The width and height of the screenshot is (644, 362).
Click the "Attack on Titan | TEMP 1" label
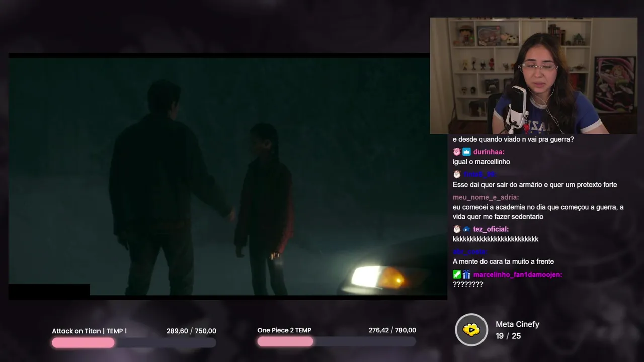(x=90, y=331)
